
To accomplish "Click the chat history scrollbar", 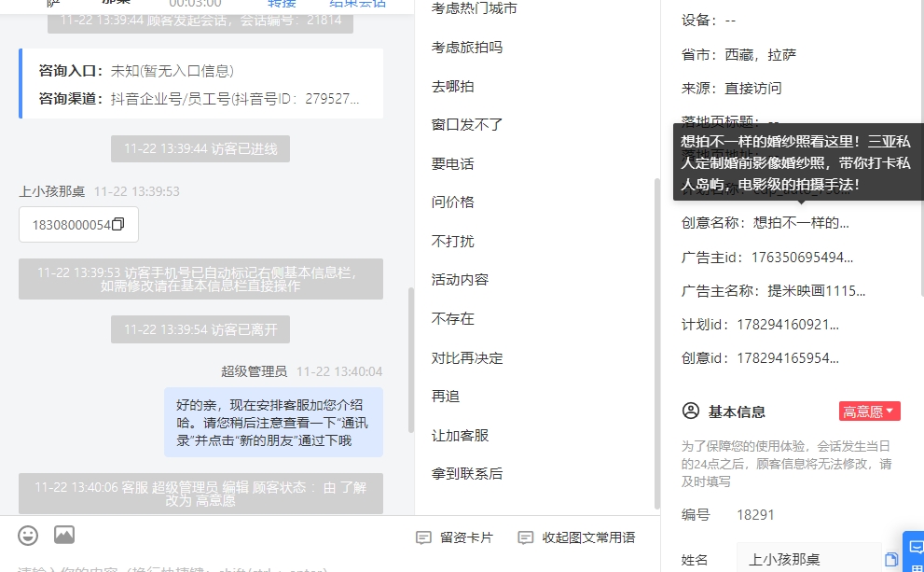I will 411,361.
